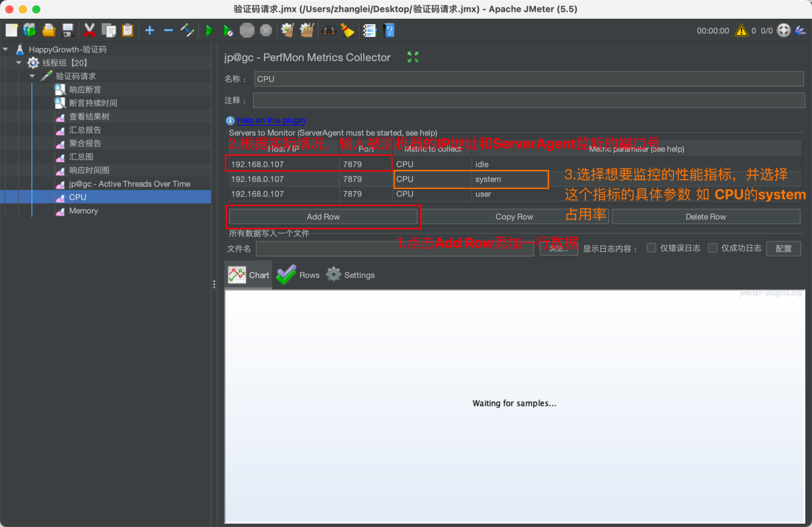812x527 pixels.
Task: Select the Memory listener in tree
Action: point(83,211)
